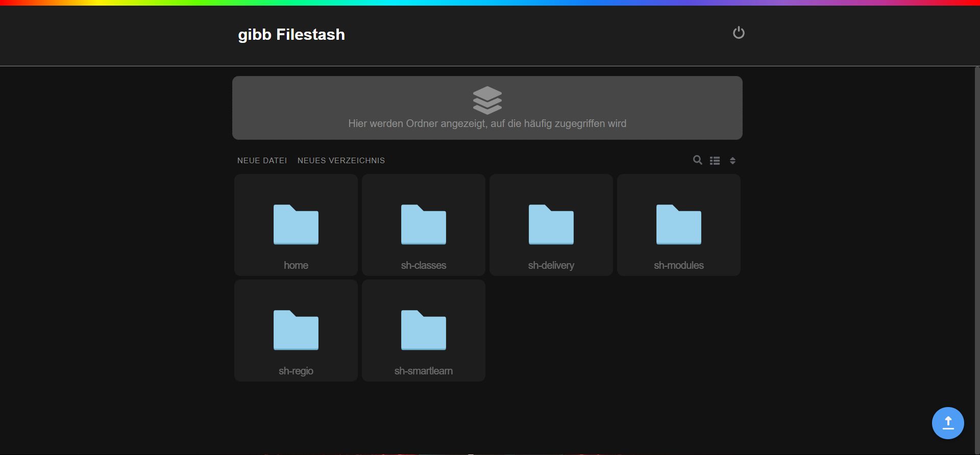The width and height of the screenshot is (980, 455).
Task: Switch to list view layout icon
Action: pos(715,161)
